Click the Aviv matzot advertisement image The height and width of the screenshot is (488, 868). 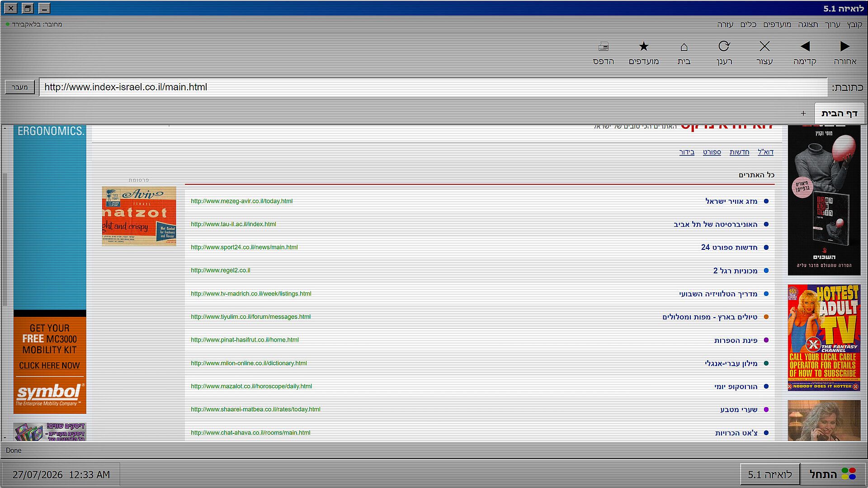click(x=139, y=216)
